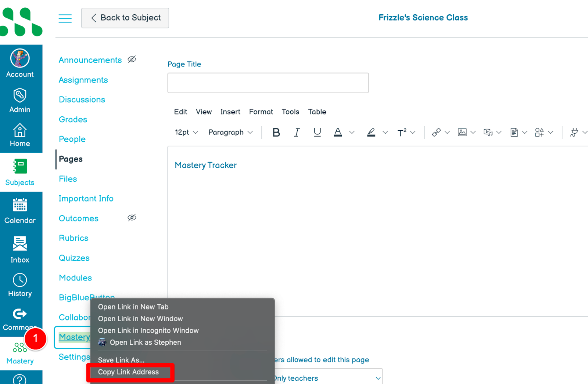588x384 pixels.
Task: Click the background highlight color button
Action: pyautogui.click(x=371, y=132)
